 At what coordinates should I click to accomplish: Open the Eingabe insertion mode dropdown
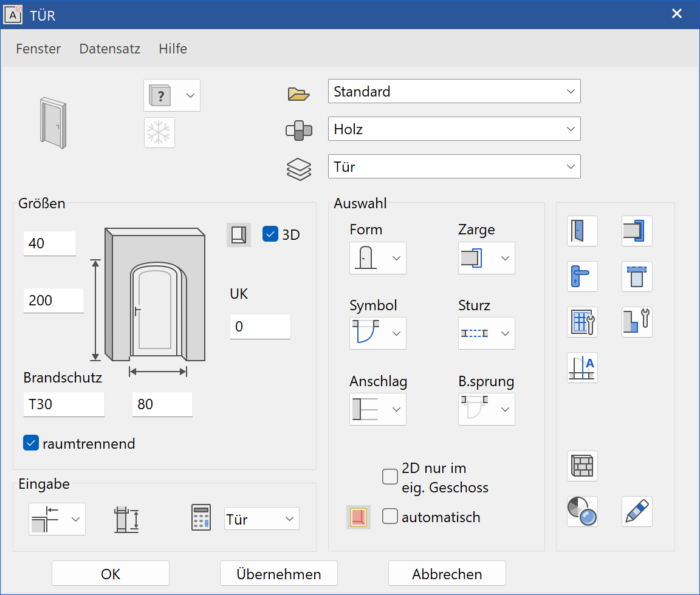click(57, 519)
